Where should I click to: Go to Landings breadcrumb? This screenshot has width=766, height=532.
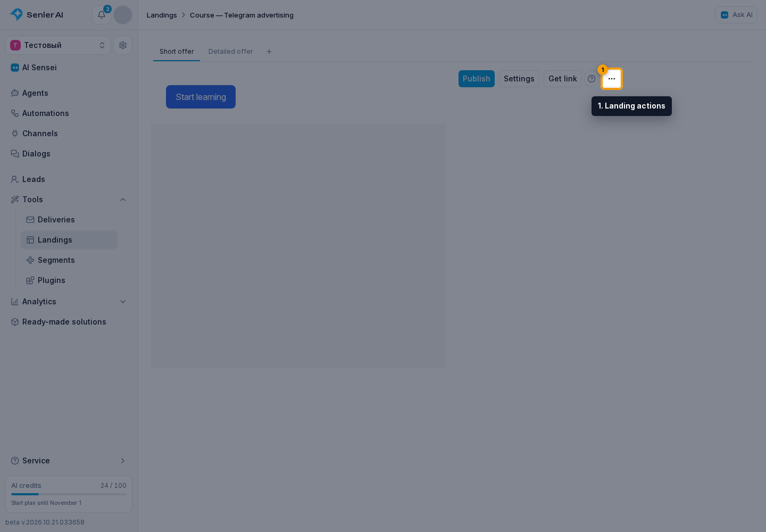(162, 15)
